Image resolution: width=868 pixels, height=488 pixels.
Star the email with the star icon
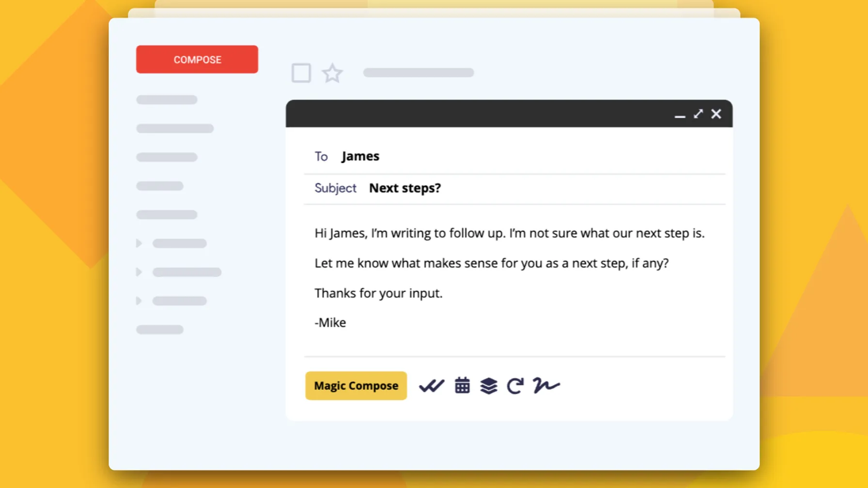[332, 73]
